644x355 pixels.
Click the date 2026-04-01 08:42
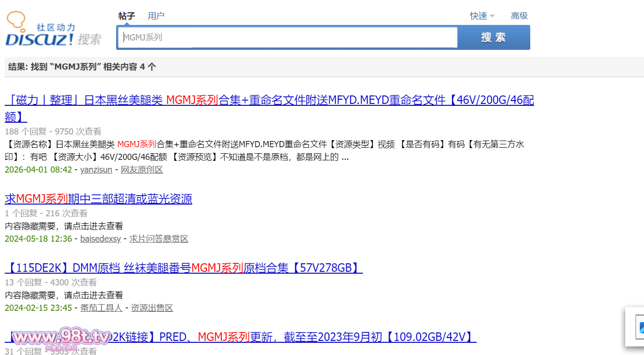click(39, 170)
